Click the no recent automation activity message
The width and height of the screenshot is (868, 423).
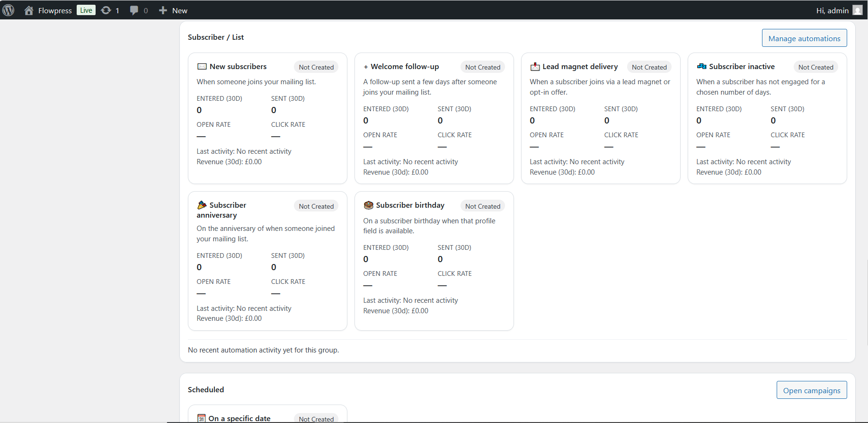263,350
